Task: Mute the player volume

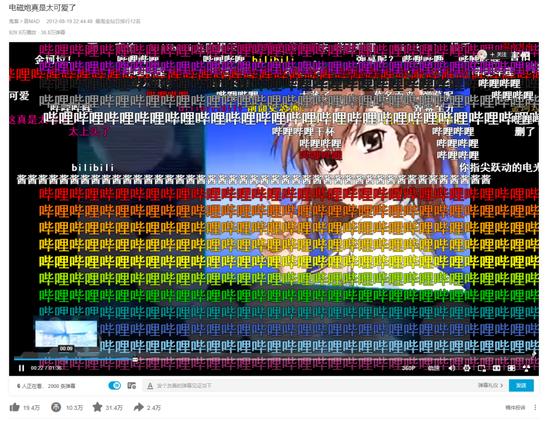Action: pos(452,368)
